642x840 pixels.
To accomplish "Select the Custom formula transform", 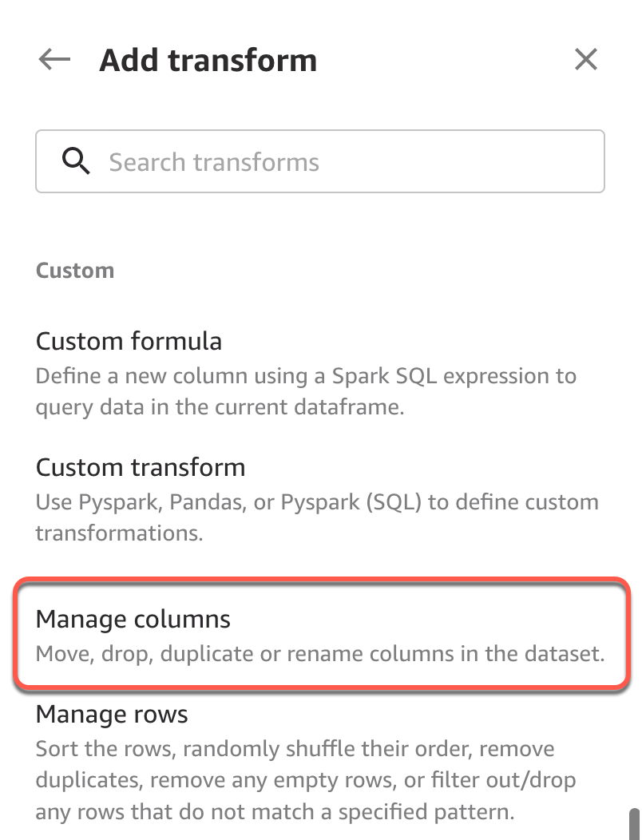I will pyautogui.click(x=129, y=342).
